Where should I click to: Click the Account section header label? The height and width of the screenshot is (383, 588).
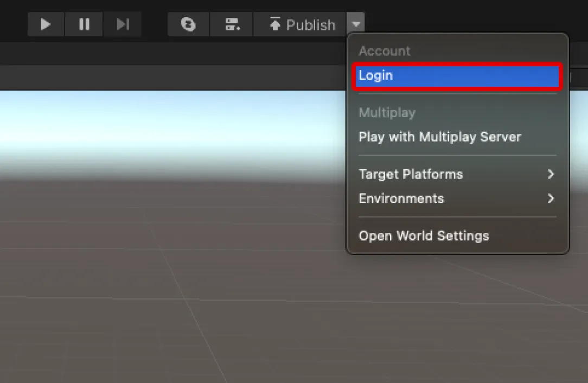coord(385,50)
